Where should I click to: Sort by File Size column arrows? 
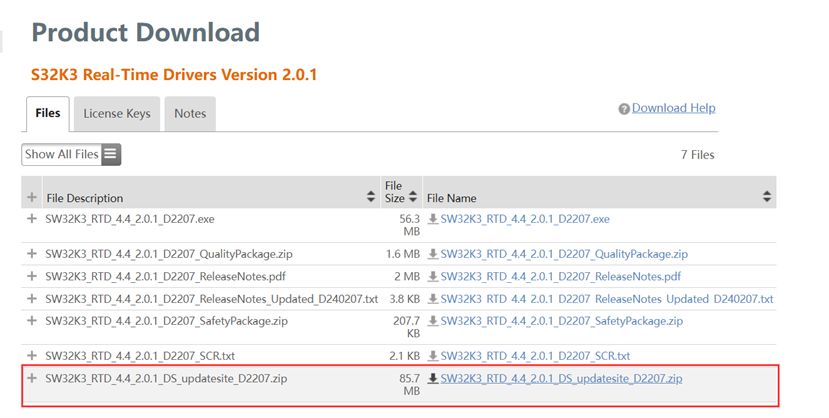413,198
